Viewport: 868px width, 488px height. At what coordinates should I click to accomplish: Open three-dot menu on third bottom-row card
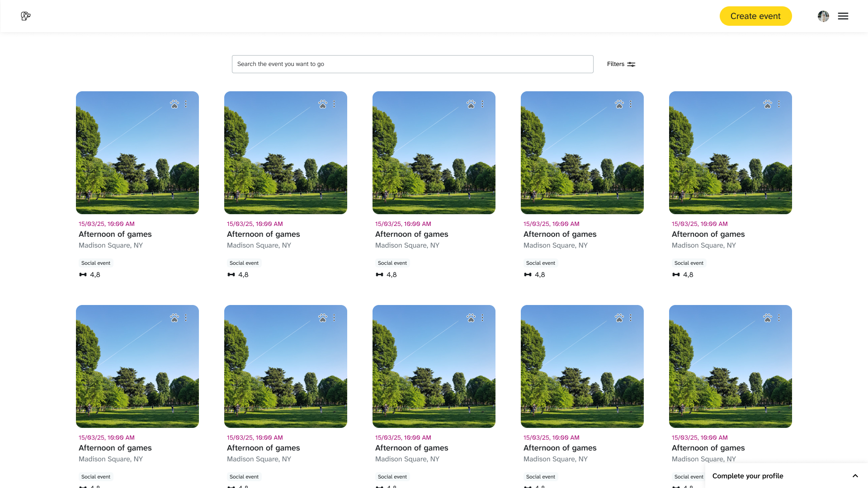pos(482,318)
